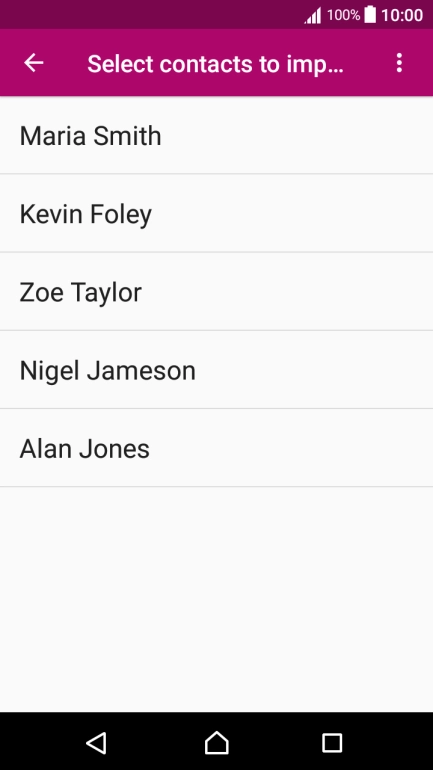Tap the 10:00 clock in status bar
Image resolution: width=433 pixels, height=770 pixels.
(402, 15)
